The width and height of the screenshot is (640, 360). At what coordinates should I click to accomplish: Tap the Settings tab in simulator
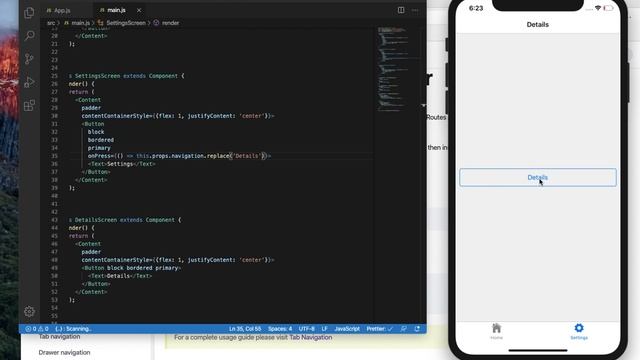[579, 331]
